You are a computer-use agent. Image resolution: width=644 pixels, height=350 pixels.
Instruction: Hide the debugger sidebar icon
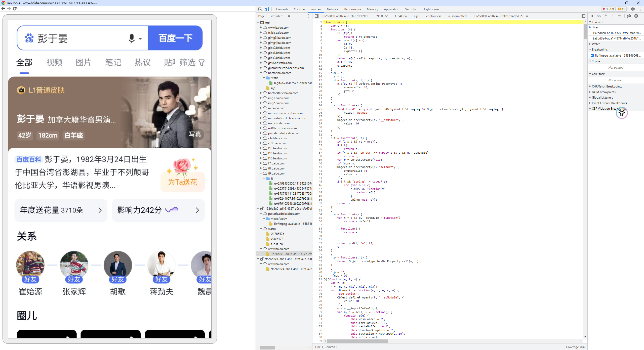[583, 16]
